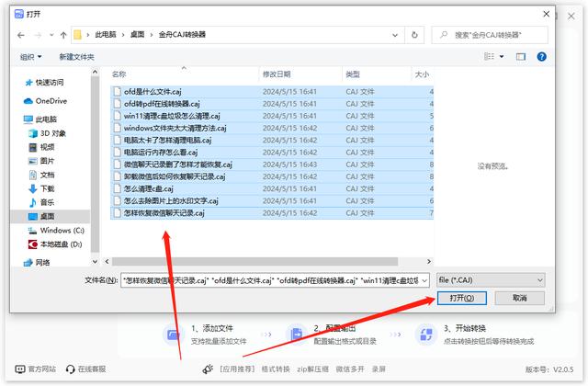The height and width of the screenshot is (386, 588).
Task: Refresh the current folder listing
Action: tap(414, 35)
